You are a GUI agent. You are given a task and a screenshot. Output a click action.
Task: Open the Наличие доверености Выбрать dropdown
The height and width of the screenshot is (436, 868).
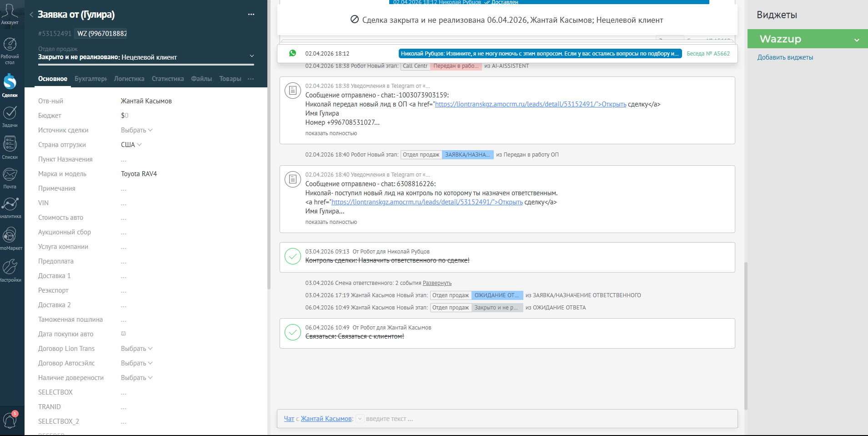pos(136,378)
